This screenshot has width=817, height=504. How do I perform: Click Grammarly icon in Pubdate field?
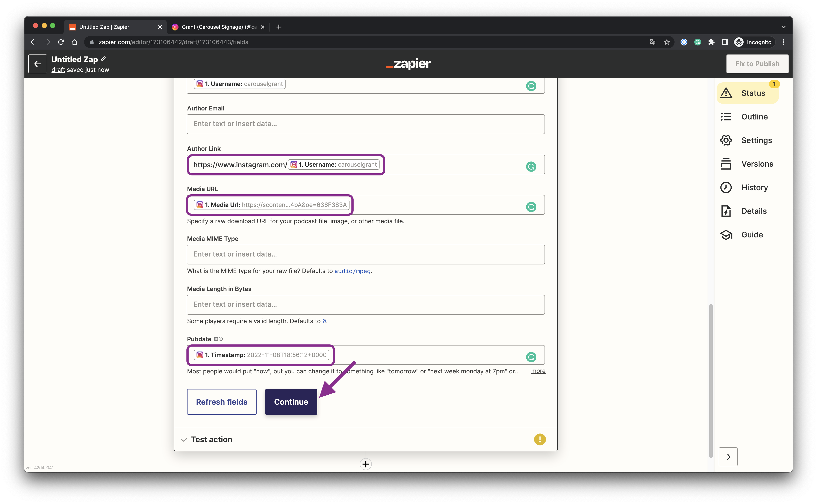pos(531,357)
